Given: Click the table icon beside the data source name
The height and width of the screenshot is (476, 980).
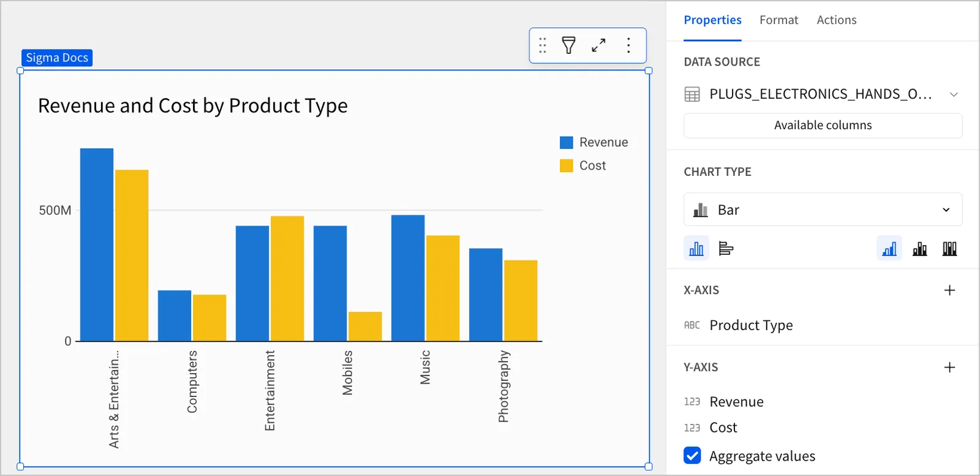Looking at the screenshot, I should (692, 94).
